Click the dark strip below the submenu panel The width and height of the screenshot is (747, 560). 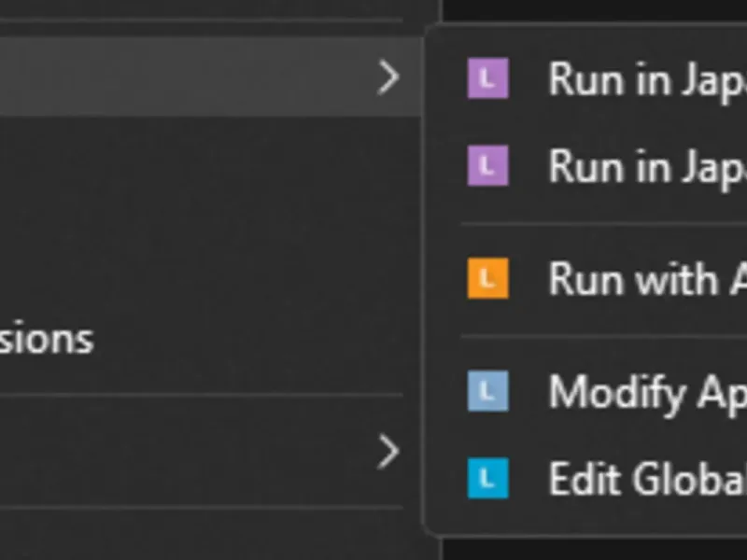coord(598,549)
